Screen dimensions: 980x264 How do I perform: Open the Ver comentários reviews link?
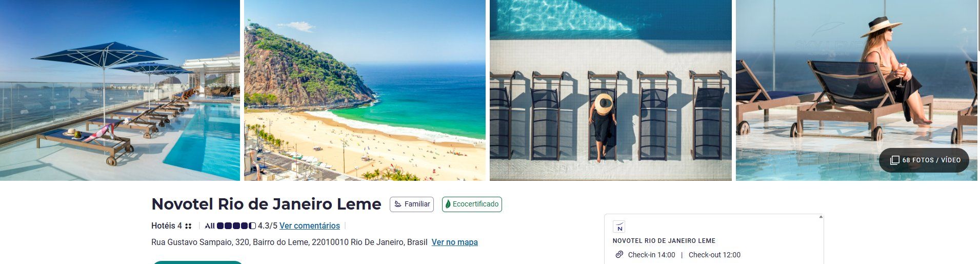(x=310, y=226)
